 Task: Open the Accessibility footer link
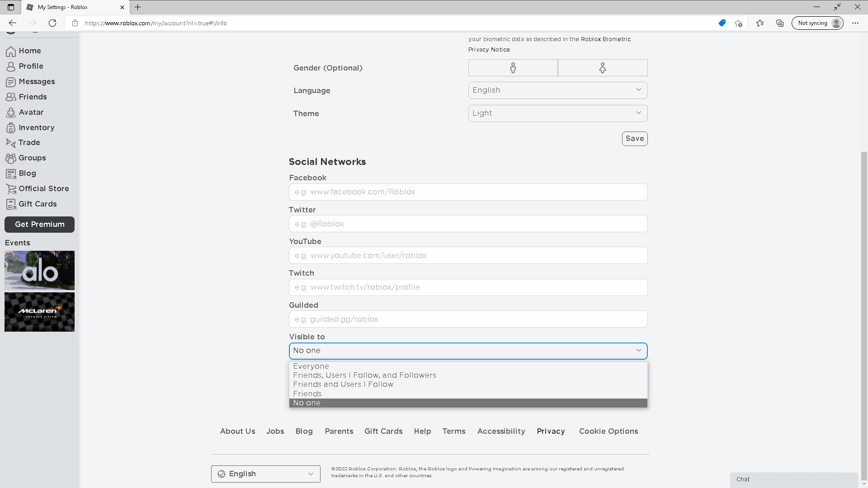click(x=501, y=431)
